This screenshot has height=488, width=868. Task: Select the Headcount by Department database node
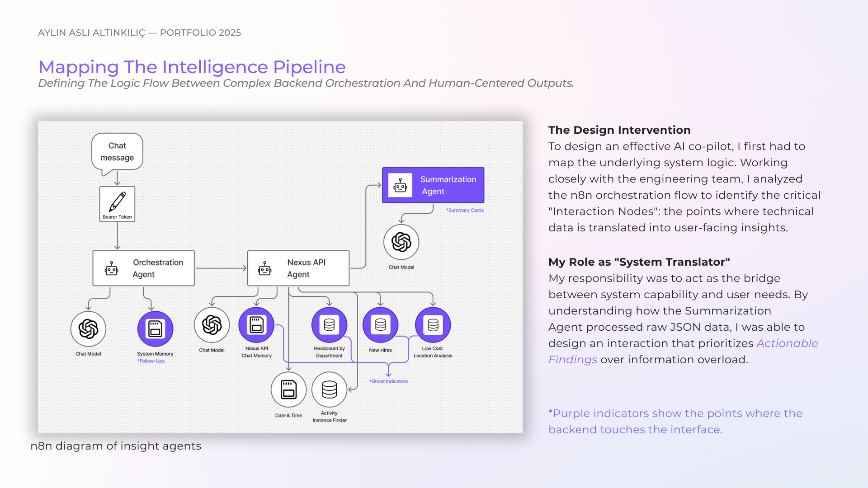click(x=329, y=325)
